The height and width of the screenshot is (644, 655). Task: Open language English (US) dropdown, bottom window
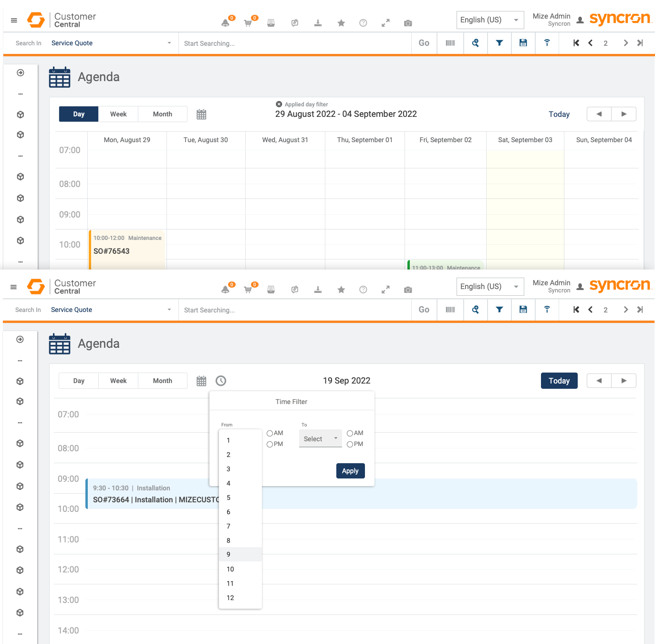pos(490,287)
